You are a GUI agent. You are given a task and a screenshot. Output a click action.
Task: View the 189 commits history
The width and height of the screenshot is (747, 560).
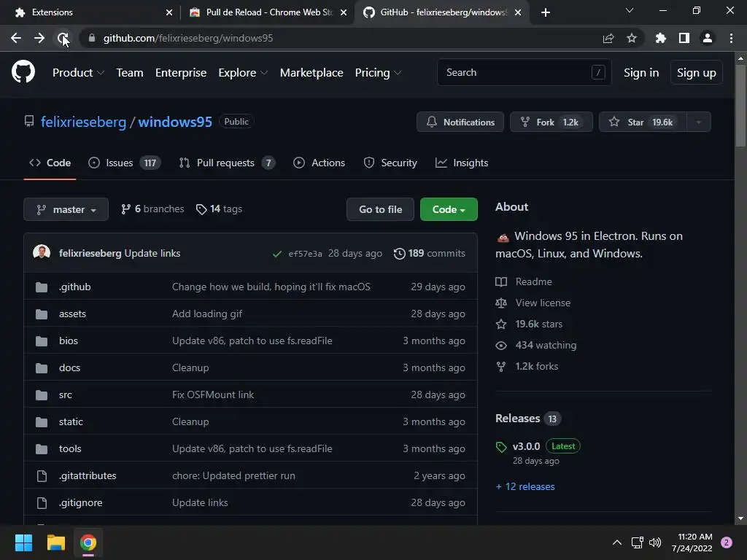click(x=430, y=253)
